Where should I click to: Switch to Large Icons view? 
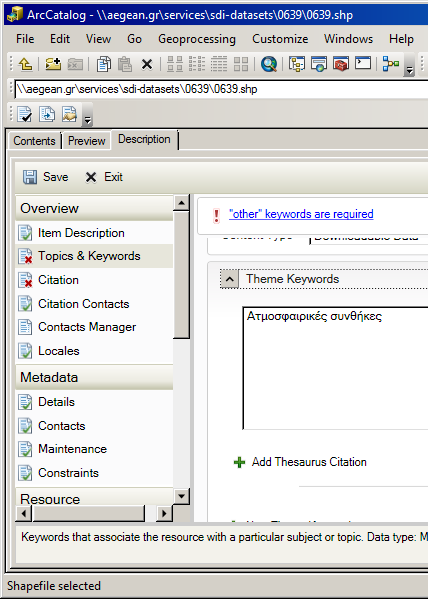coord(175,64)
